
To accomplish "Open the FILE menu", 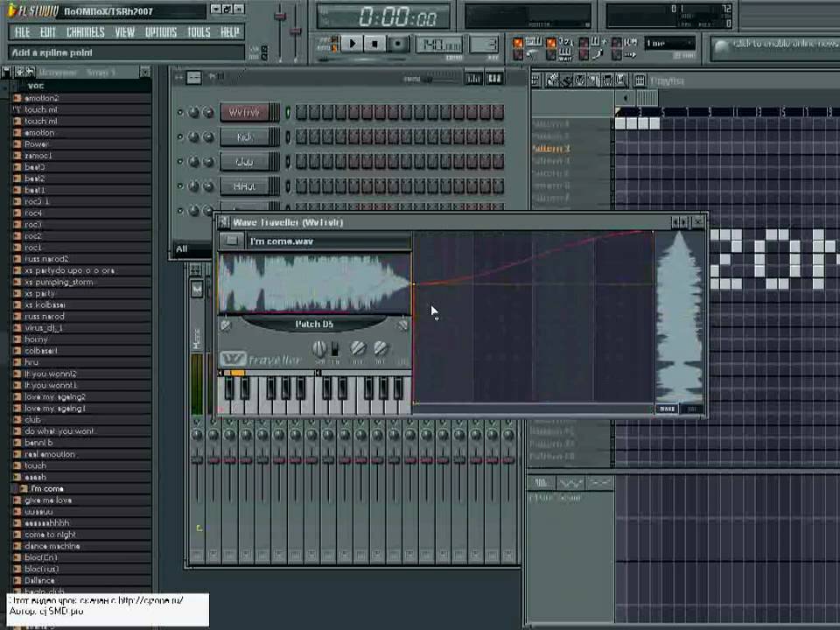I will tap(22, 32).
